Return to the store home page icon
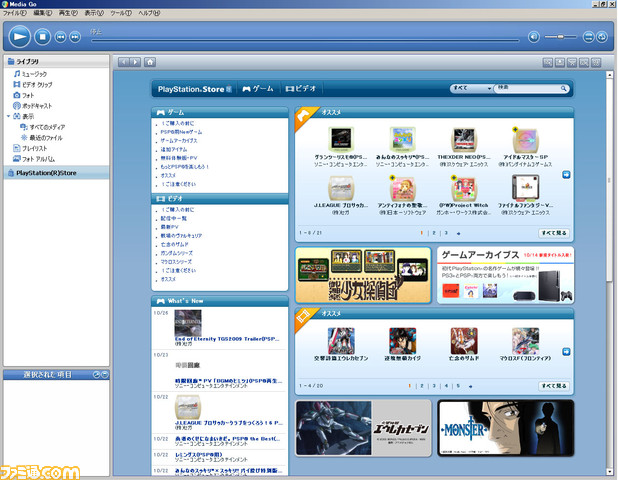Viewport: 618px width, 480px height. pyautogui.click(x=150, y=62)
